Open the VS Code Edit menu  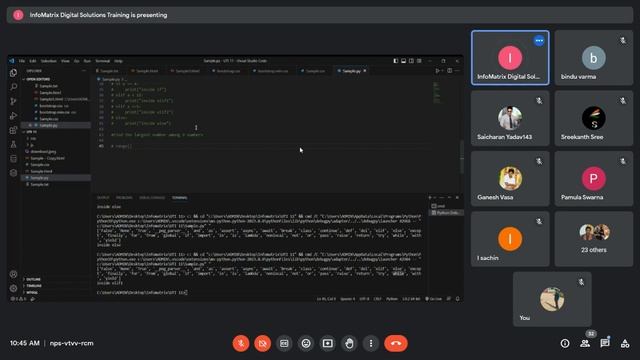click(33, 61)
